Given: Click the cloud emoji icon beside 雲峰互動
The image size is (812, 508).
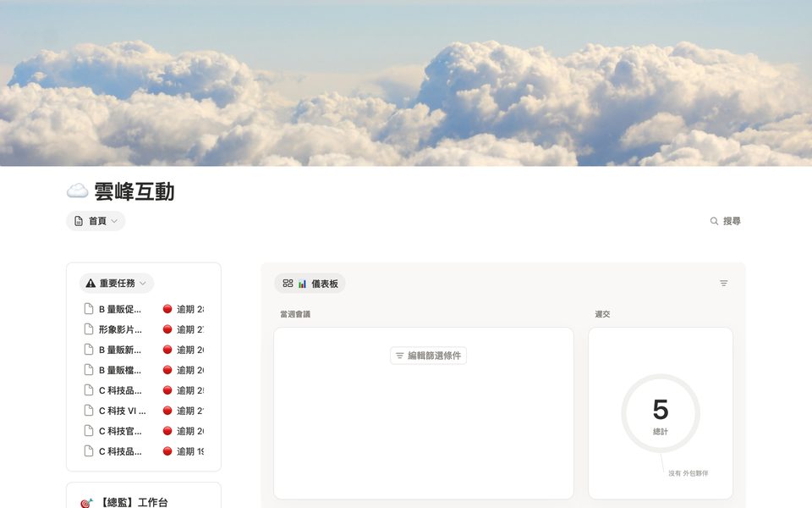Looking at the screenshot, I should [77, 191].
